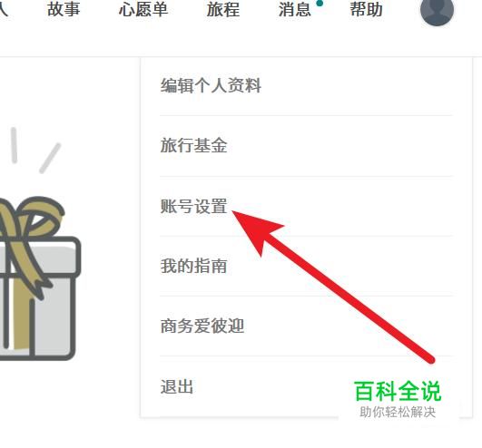Click the teal notification dot beside 消息
Viewport: 482px width, 448px height.
[320, 3]
